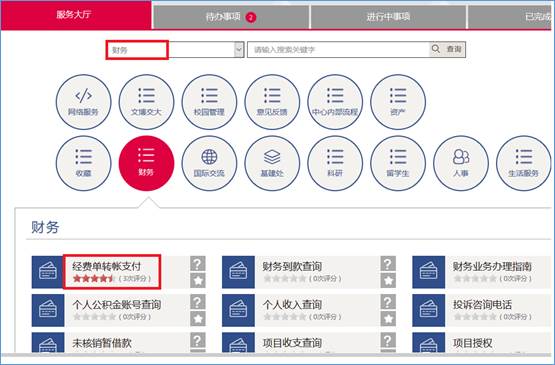Screen dimensions: 555x365
Task: Open the 国际交流 globe circle
Action: 209,163
